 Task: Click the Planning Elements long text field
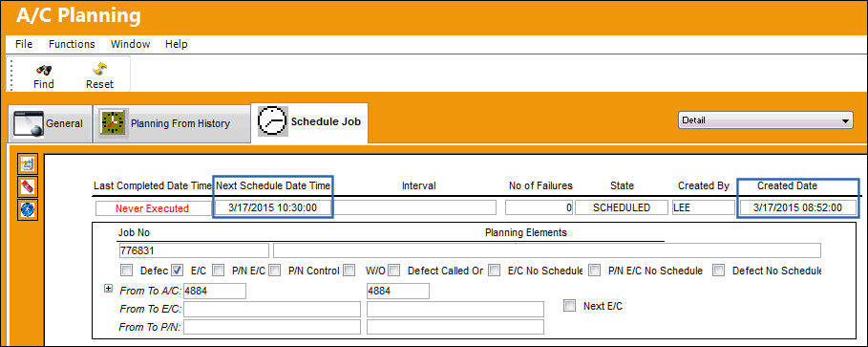click(x=547, y=250)
